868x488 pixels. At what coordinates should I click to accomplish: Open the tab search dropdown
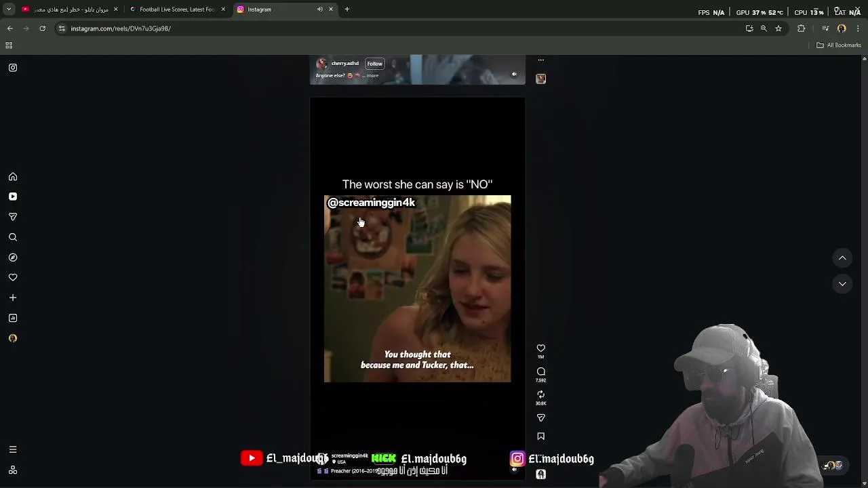(9, 9)
